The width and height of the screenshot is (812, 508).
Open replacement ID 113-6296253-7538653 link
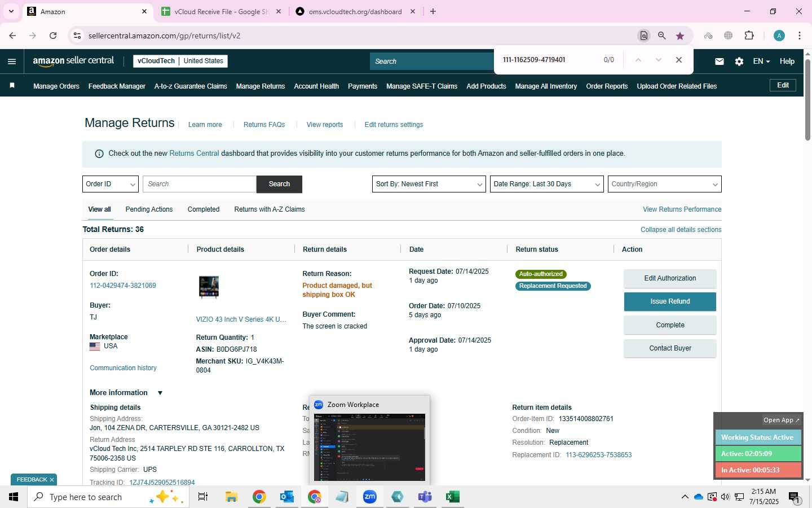point(599,455)
